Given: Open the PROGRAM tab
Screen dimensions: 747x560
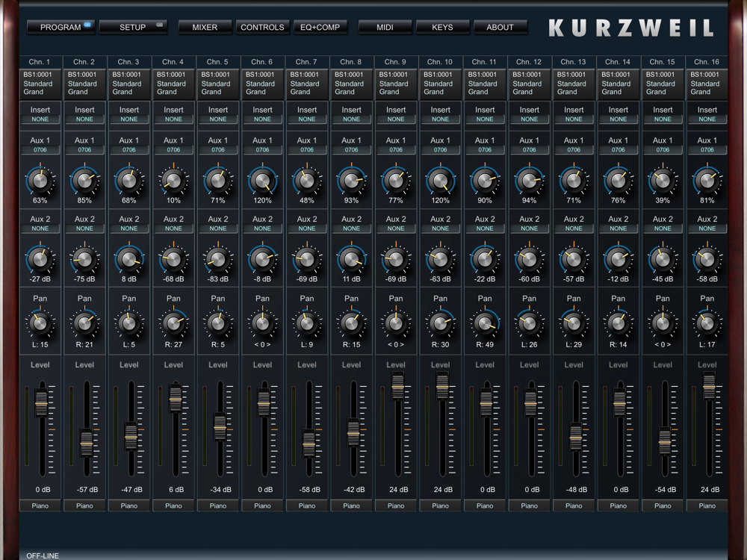Looking at the screenshot, I should coord(61,27).
